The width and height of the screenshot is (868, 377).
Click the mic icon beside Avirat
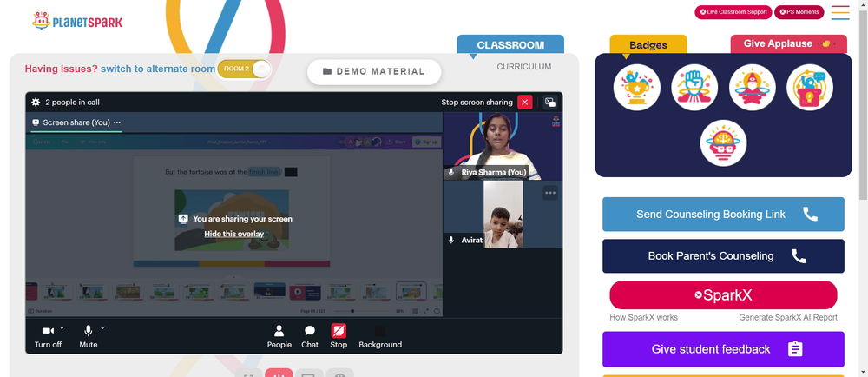451,241
